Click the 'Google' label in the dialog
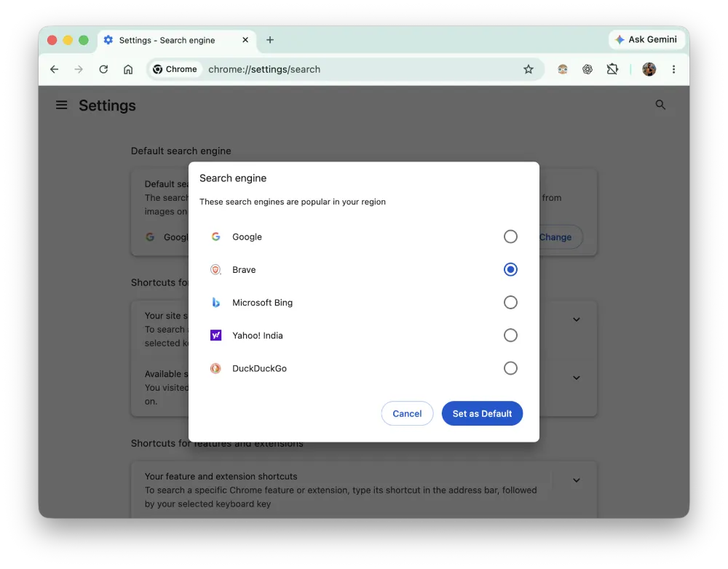This screenshot has height=569, width=728. (247, 236)
